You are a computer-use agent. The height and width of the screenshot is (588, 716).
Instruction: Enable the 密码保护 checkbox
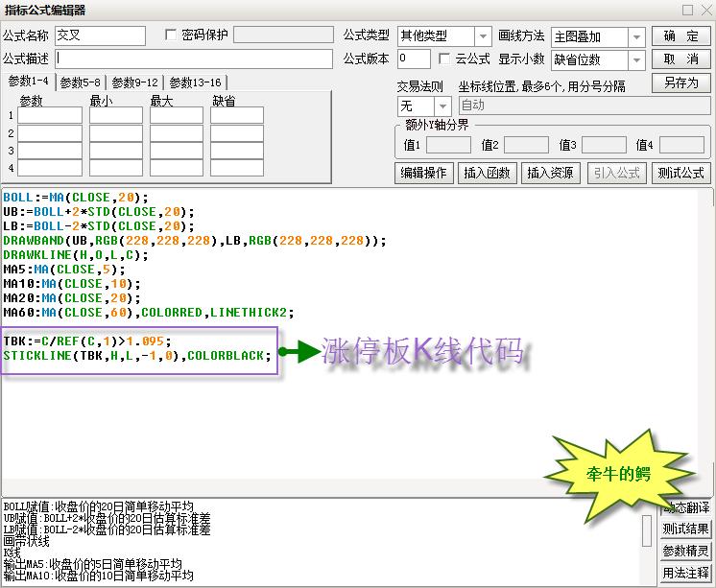click(171, 35)
